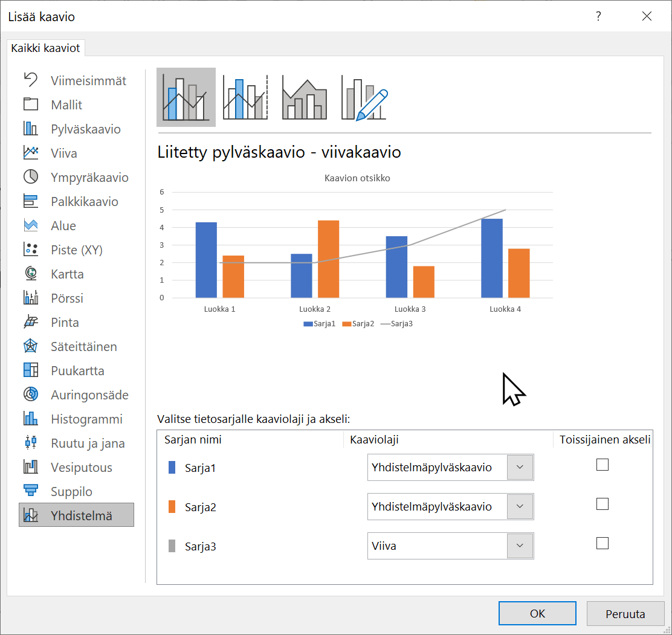Click the gray Sarja3 color swatch
This screenshot has width=672, height=635.
(x=172, y=546)
